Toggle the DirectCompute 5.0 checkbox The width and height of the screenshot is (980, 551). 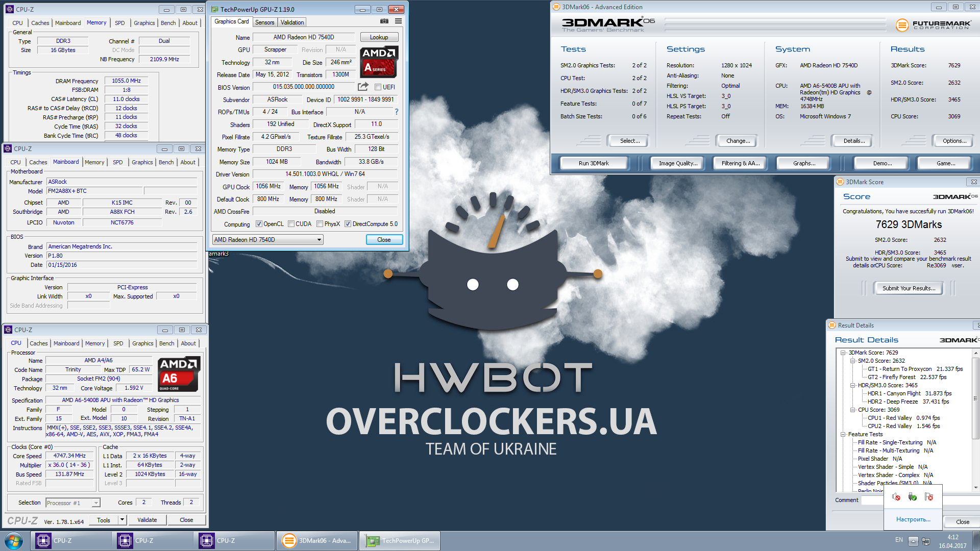coord(348,224)
